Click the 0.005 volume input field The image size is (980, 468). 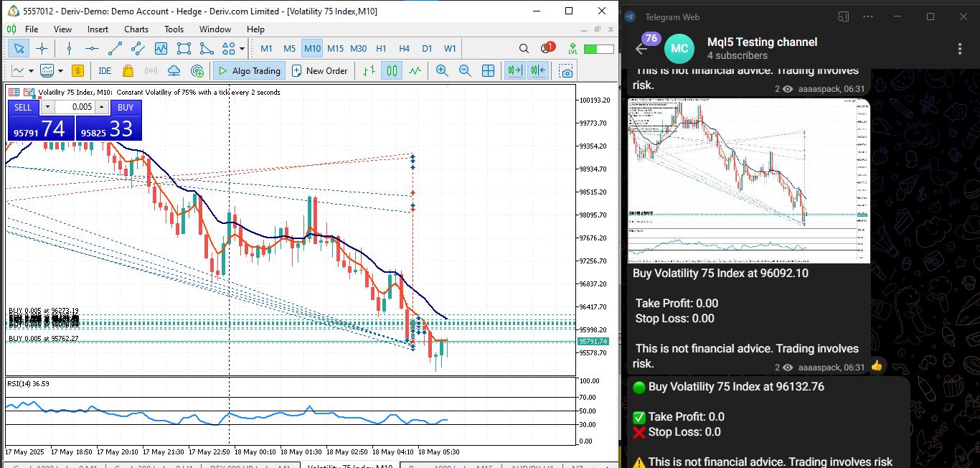tap(75, 107)
